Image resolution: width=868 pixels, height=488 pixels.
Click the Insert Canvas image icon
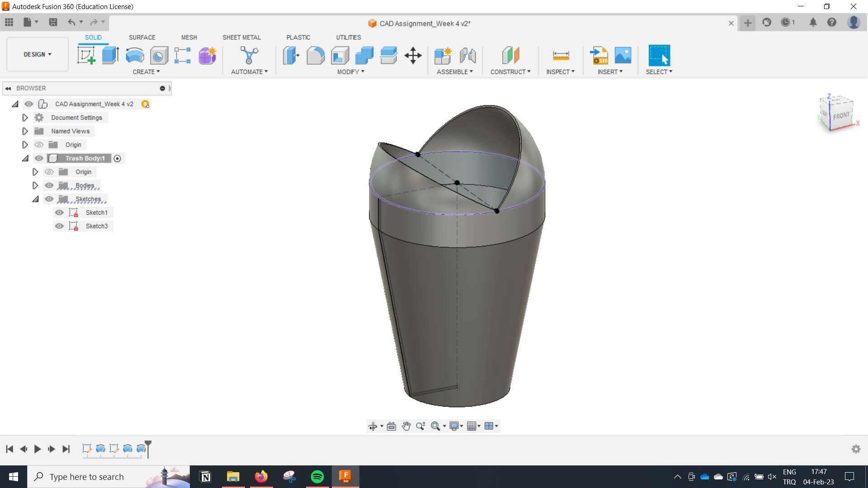(x=623, y=56)
